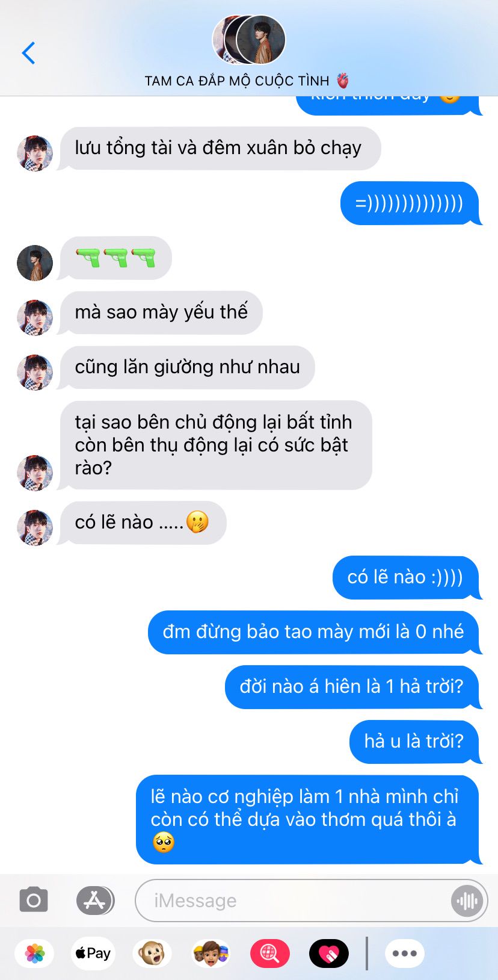Tap avatar beside "mà sao mày yếu thế"
The height and width of the screenshot is (980, 498).
point(35,317)
